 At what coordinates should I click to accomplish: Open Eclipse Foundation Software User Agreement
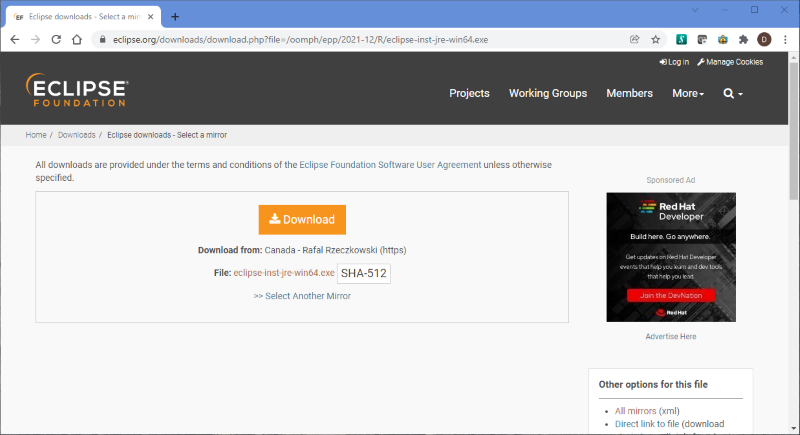tap(390, 165)
